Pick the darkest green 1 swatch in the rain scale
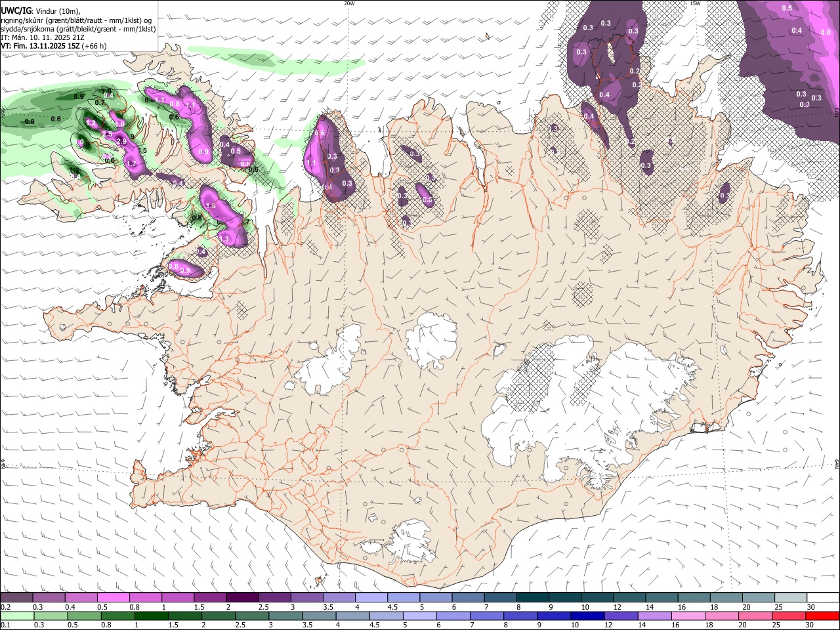The width and height of the screenshot is (840, 630). tap(152, 616)
